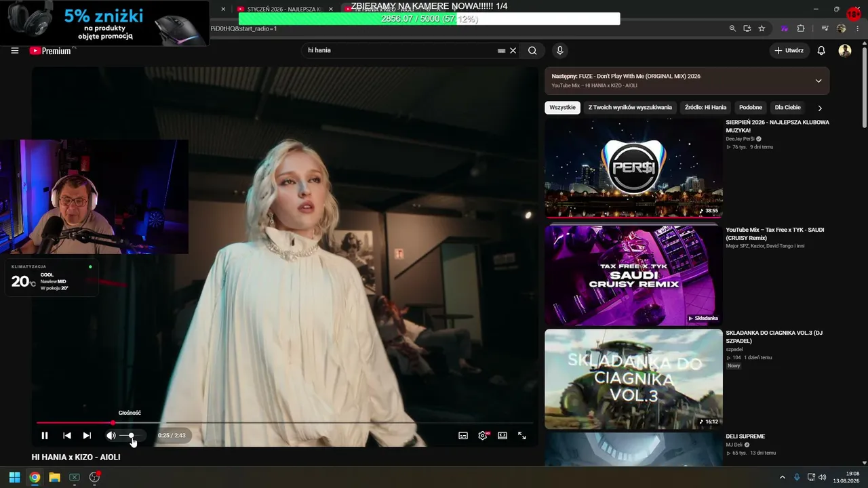
Task: Click the channel name 'szpadel'
Action: pos(734,350)
